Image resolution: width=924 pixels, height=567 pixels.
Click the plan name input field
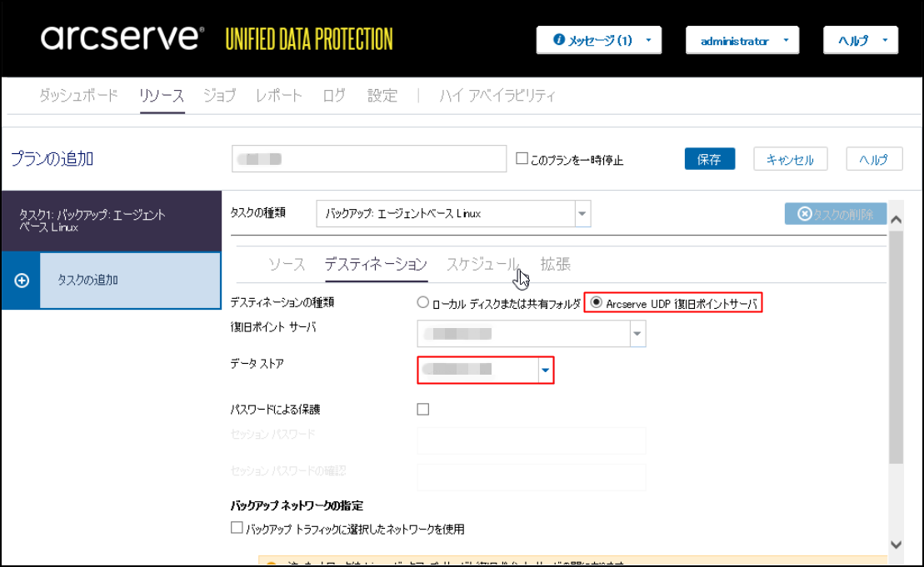click(x=369, y=158)
